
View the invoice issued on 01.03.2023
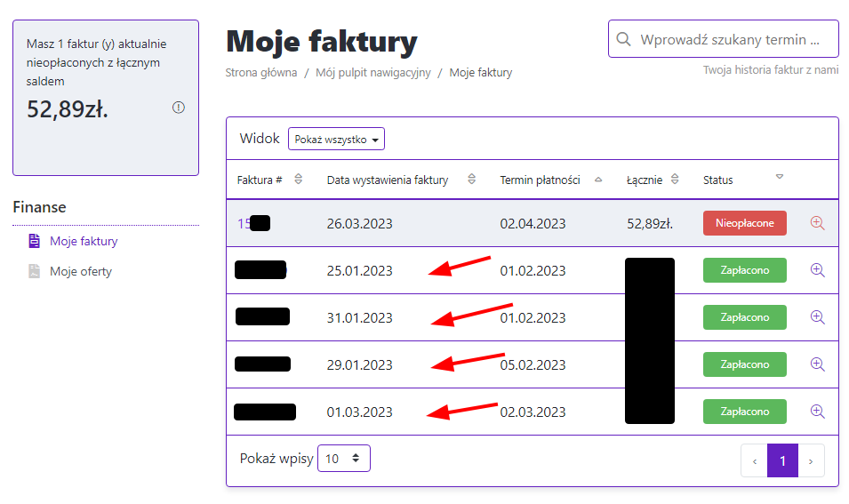coord(818,411)
